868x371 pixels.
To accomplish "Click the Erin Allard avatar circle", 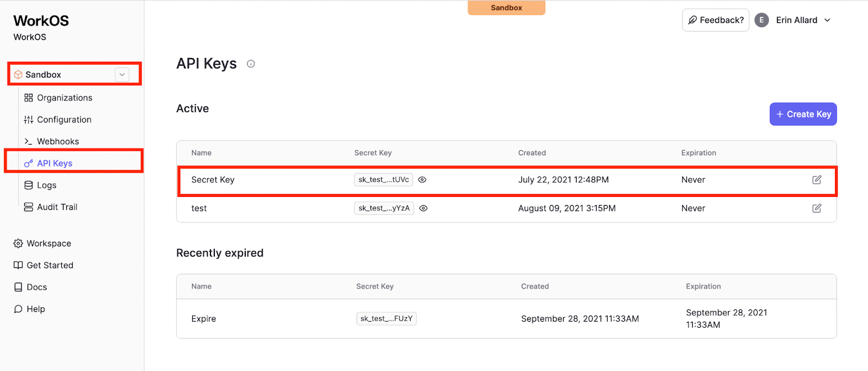I will point(762,20).
